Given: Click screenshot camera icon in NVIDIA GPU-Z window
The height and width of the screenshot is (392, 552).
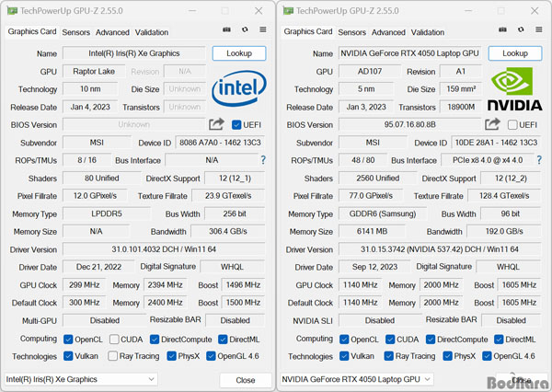Looking at the screenshot, I should pyautogui.click(x=502, y=29).
